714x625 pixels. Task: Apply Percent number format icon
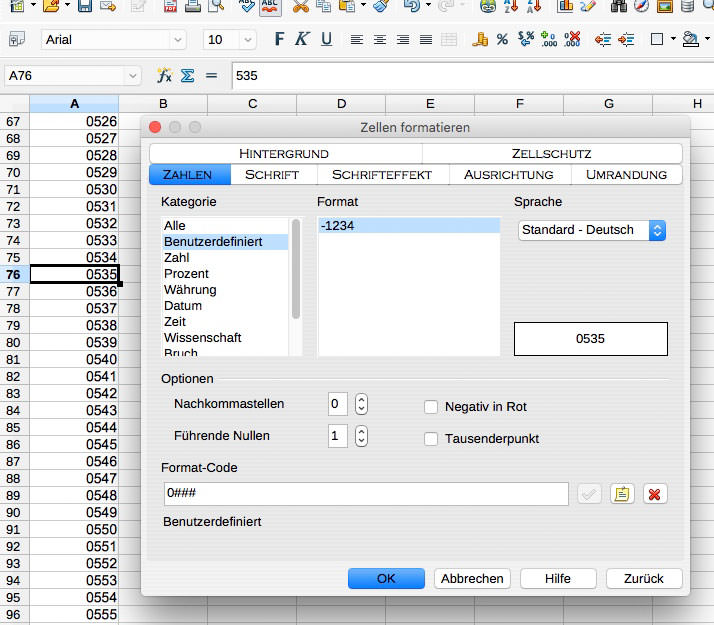point(502,40)
